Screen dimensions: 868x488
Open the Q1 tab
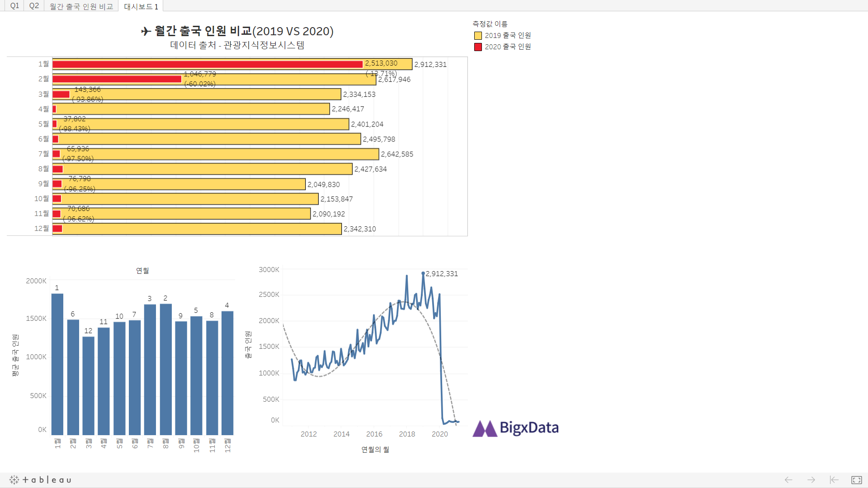coord(14,6)
